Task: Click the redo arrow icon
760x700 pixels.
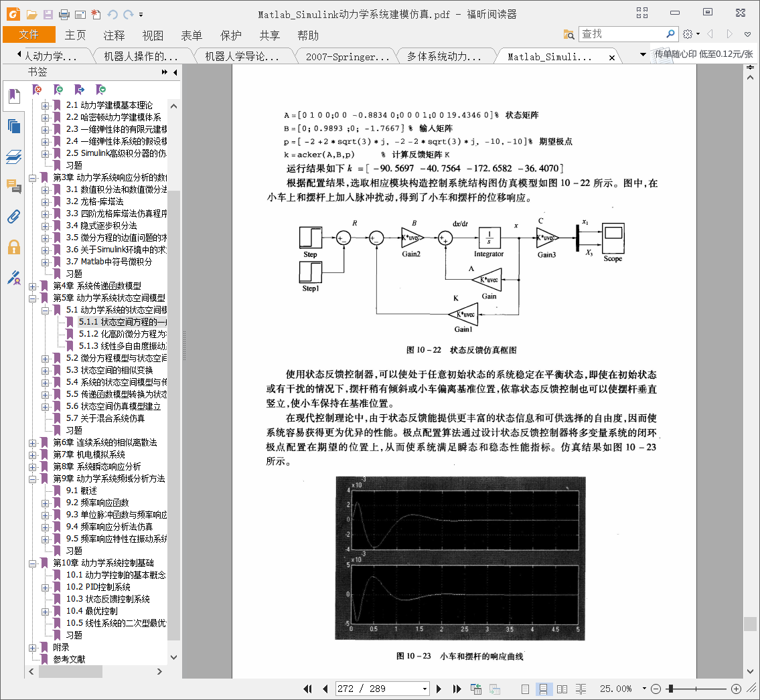Action: point(129,15)
